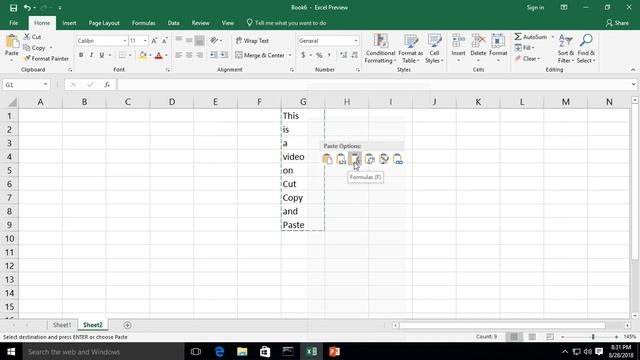Image resolution: width=640 pixels, height=360 pixels.
Task: Switch to the Formulas ribbon tab
Action: 144,23
